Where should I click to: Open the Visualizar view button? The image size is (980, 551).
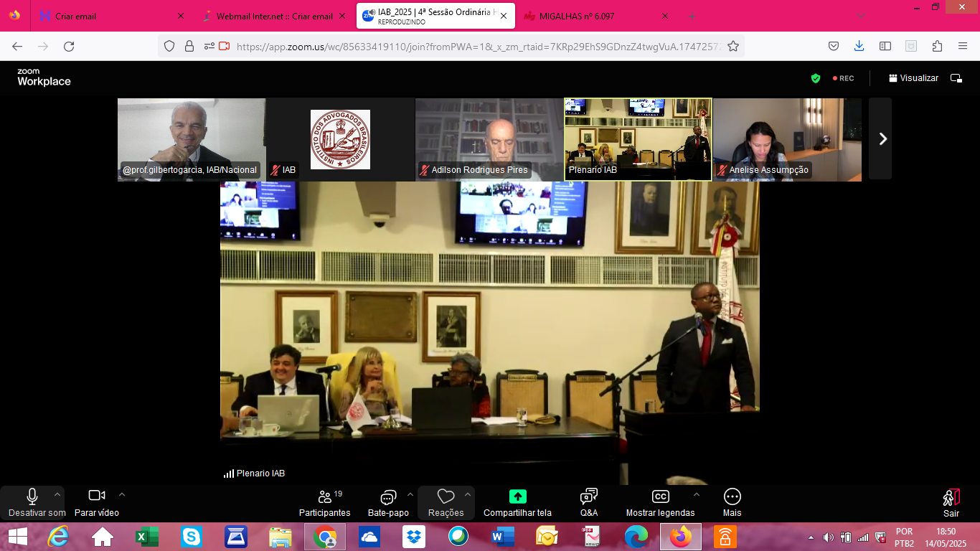click(x=913, y=78)
